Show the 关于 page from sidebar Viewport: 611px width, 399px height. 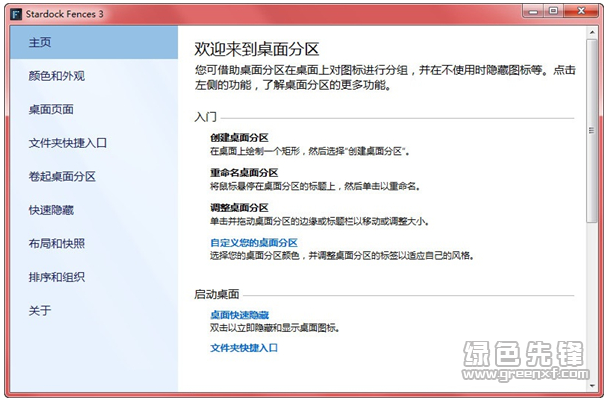(94, 310)
